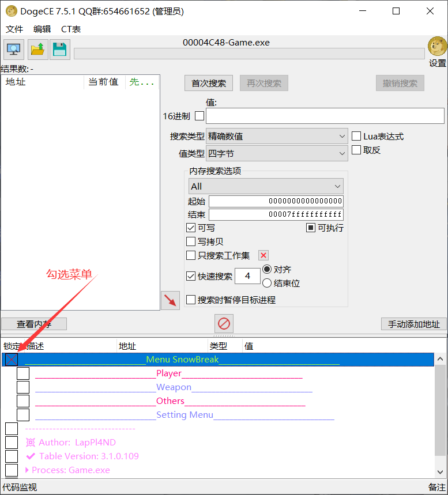Click the DogeCE title bar app icon
This screenshot has height=495, width=448.
(x=11, y=11)
